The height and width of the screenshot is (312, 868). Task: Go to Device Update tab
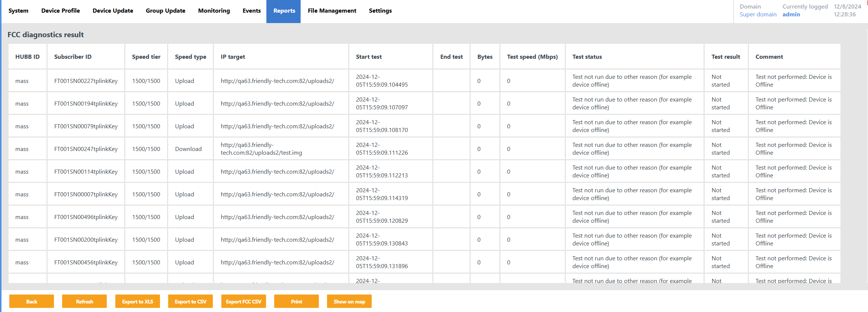[113, 11]
